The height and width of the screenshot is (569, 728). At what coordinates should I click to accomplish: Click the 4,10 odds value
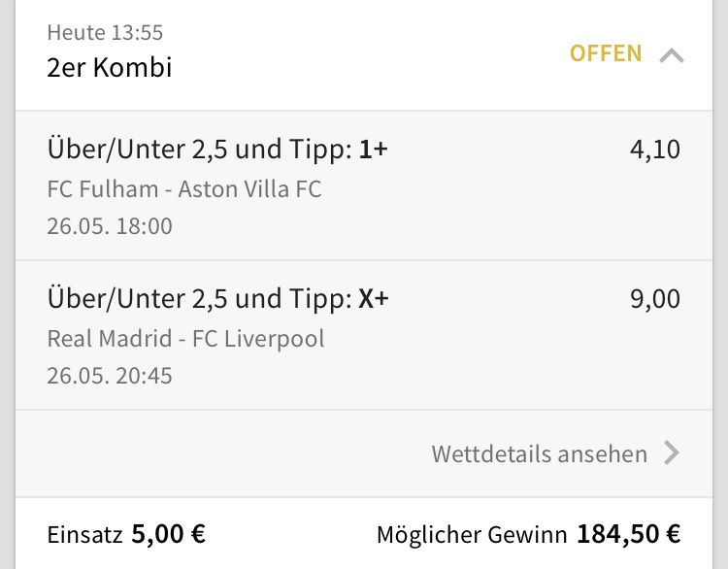tap(654, 150)
